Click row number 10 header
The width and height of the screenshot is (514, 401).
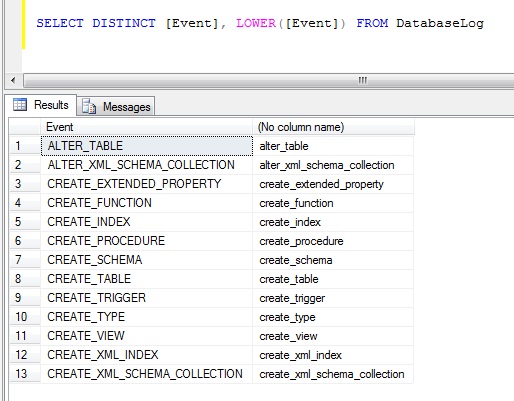(25, 317)
